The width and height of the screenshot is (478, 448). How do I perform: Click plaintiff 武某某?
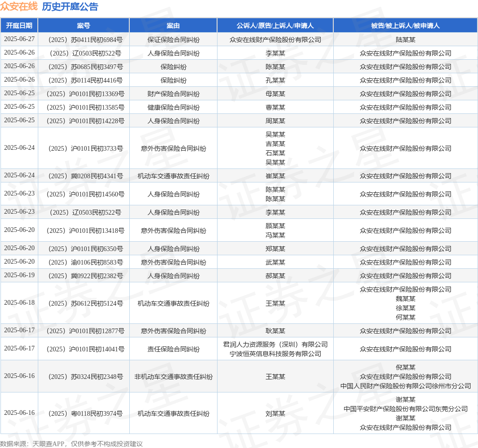click(x=275, y=262)
